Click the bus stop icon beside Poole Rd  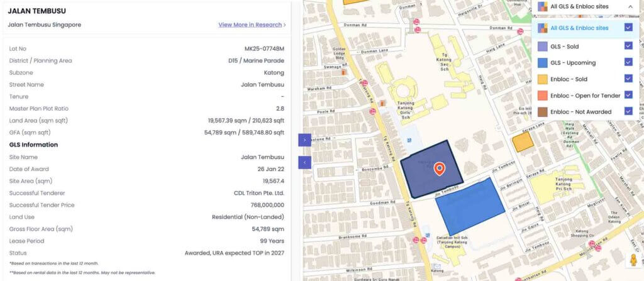(372, 111)
